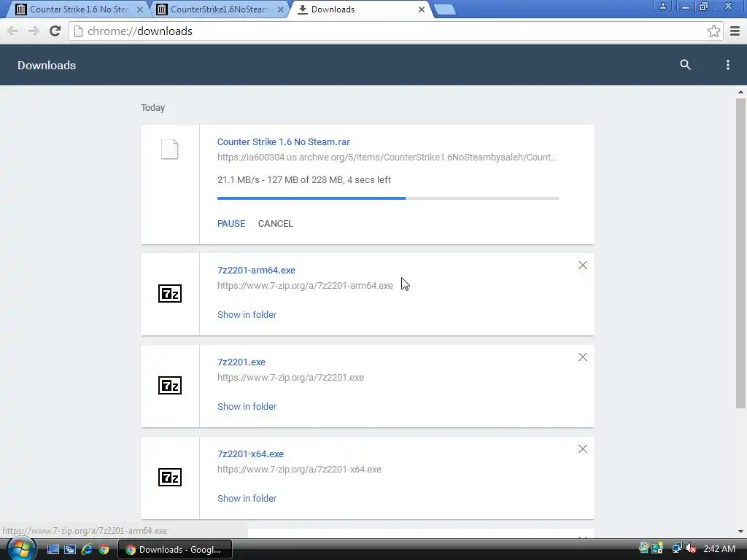Show 7z2201-x64.exe in folder

pyautogui.click(x=247, y=499)
